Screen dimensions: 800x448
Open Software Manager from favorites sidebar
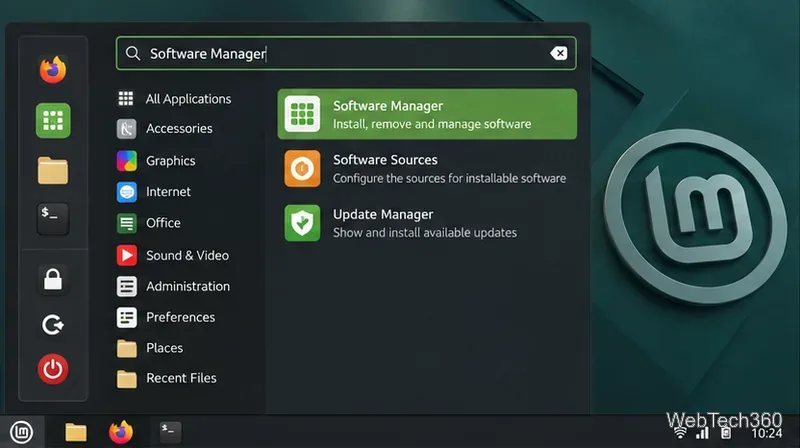click(x=53, y=120)
